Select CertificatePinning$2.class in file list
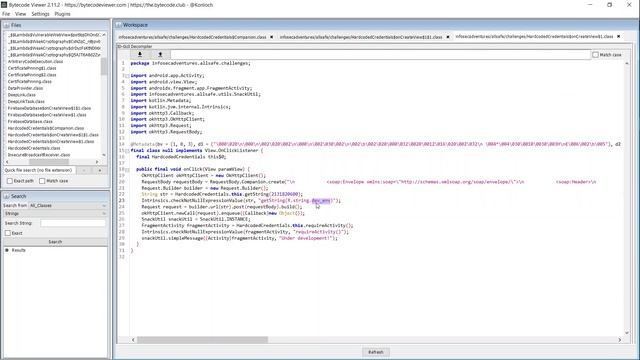This screenshot has width=640, height=360. pyautogui.click(x=32, y=75)
